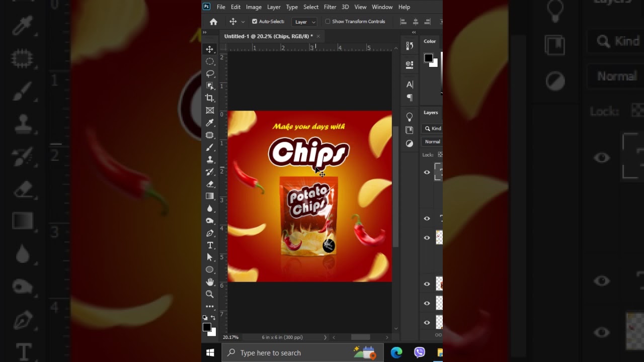The width and height of the screenshot is (644, 362).
Task: Select the Brush tool
Action: pyautogui.click(x=210, y=147)
